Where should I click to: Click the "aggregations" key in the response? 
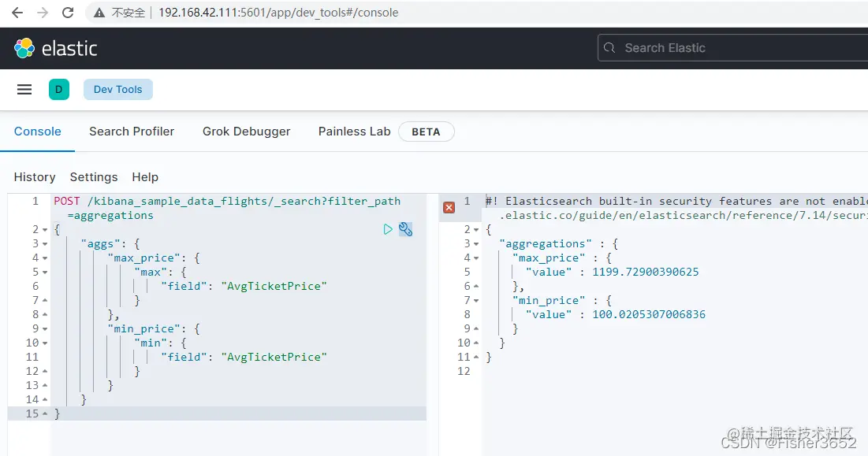546,244
